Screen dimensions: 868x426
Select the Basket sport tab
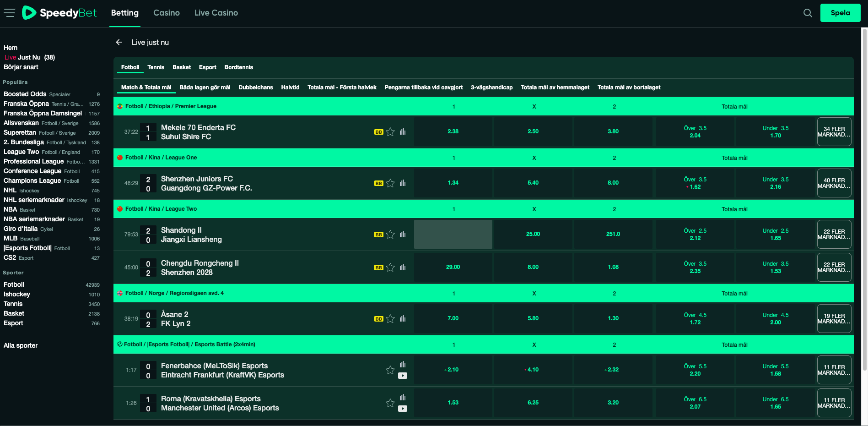[182, 67]
